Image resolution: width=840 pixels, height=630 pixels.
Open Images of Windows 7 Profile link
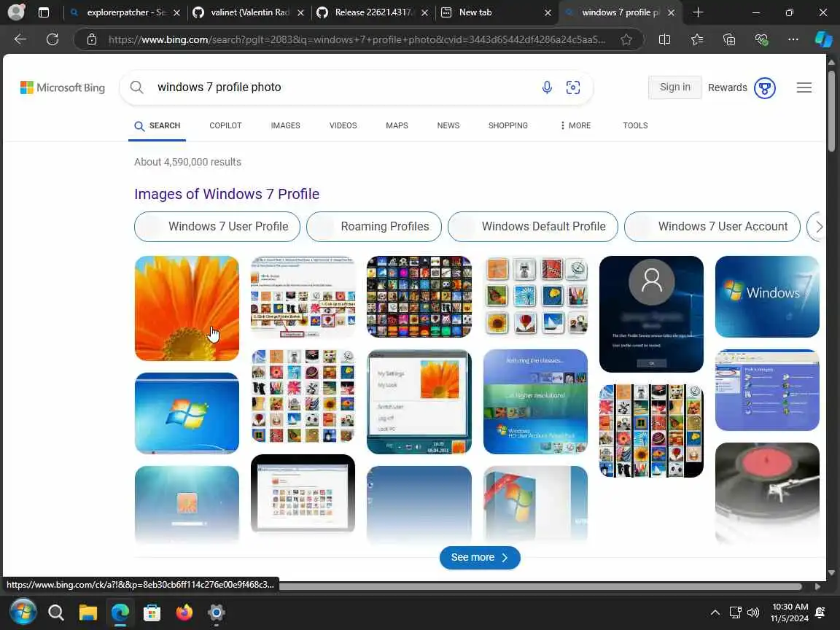pyautogui.click(x=227, y=194)
